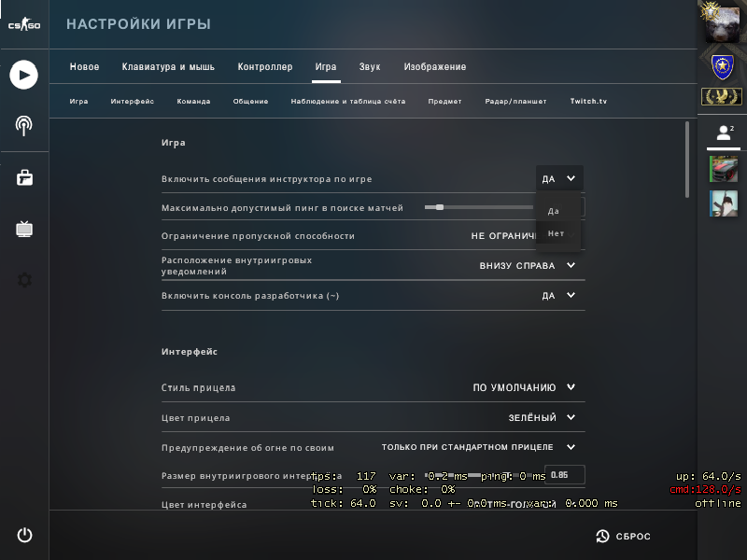Jump to Предмет subsection link

pos(445,101)
